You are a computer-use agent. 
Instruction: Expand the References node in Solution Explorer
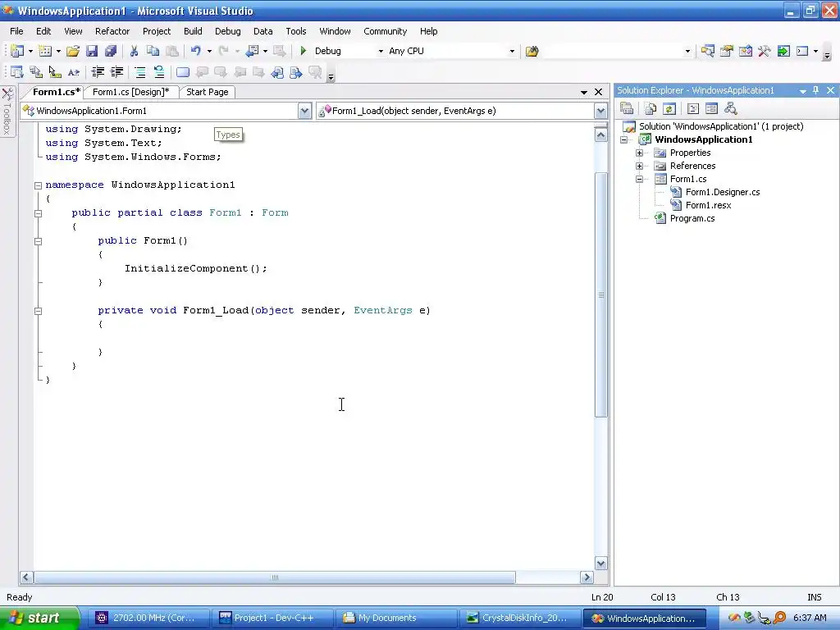coord(639,166)
